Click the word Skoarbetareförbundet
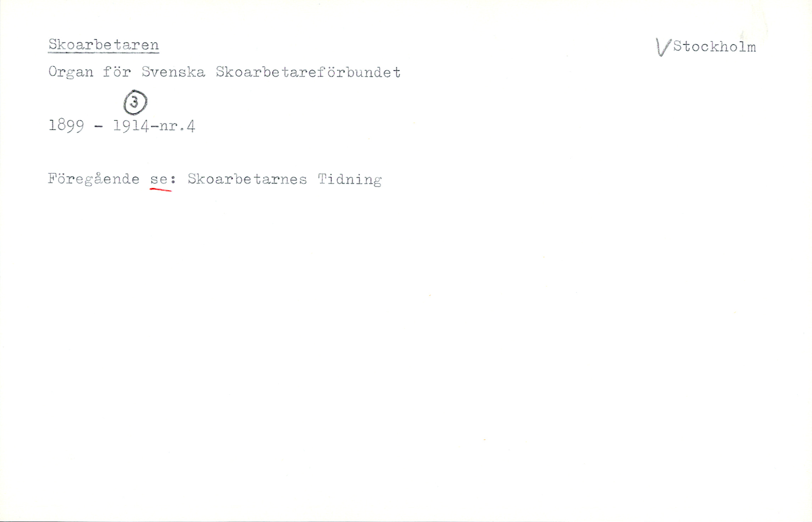 coord(308,72)
